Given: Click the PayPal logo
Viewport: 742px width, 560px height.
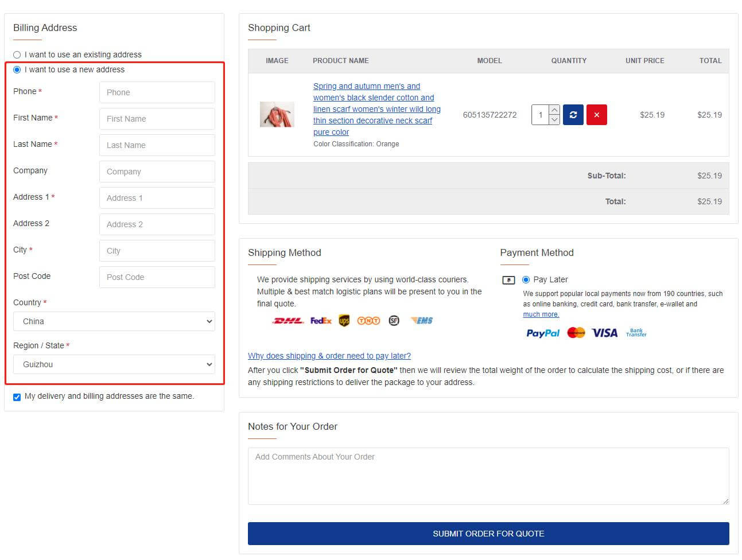Looking at the screenshot, I should 543,333.
